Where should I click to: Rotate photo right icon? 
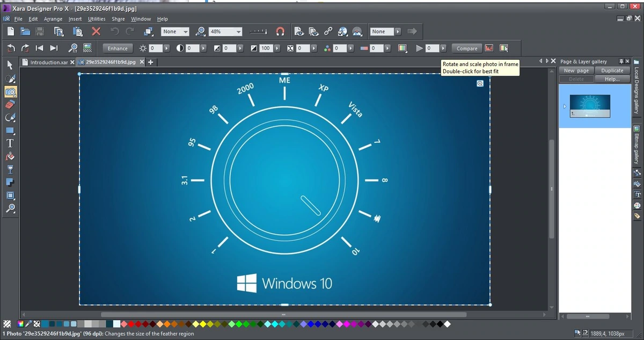tap(25, 48)
